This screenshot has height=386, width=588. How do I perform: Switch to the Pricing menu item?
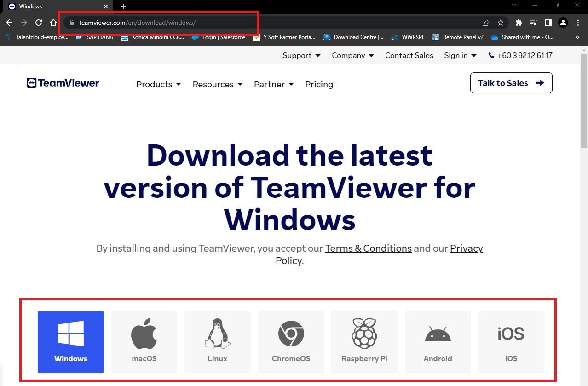tap(319, 84)
